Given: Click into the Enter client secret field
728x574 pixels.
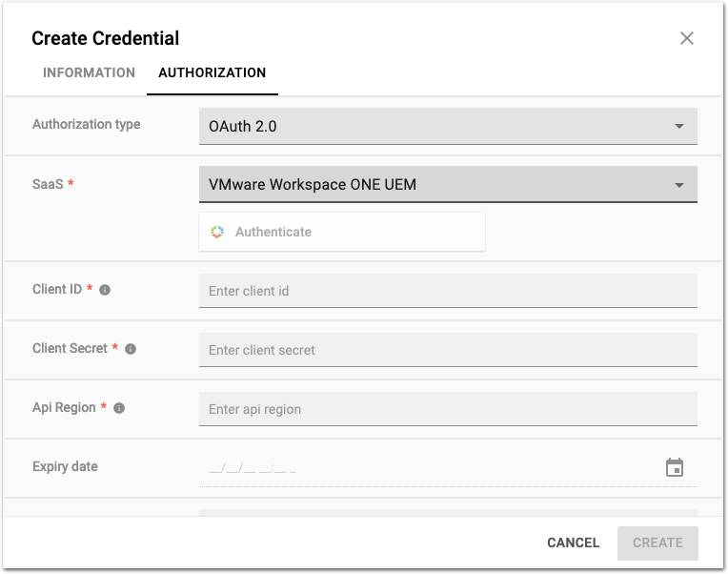Looking at the screenshot, I should tap(448, 350).
